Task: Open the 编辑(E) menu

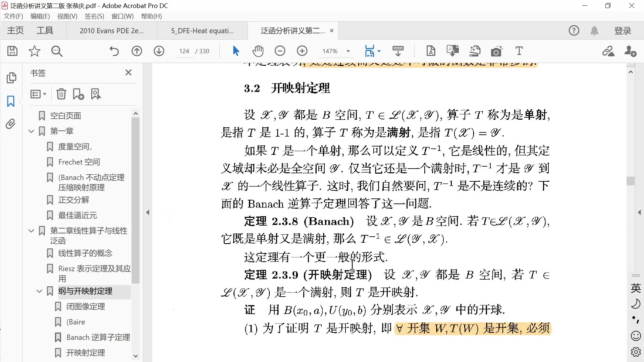Action: pyautogui.click(x=40, y=16)
